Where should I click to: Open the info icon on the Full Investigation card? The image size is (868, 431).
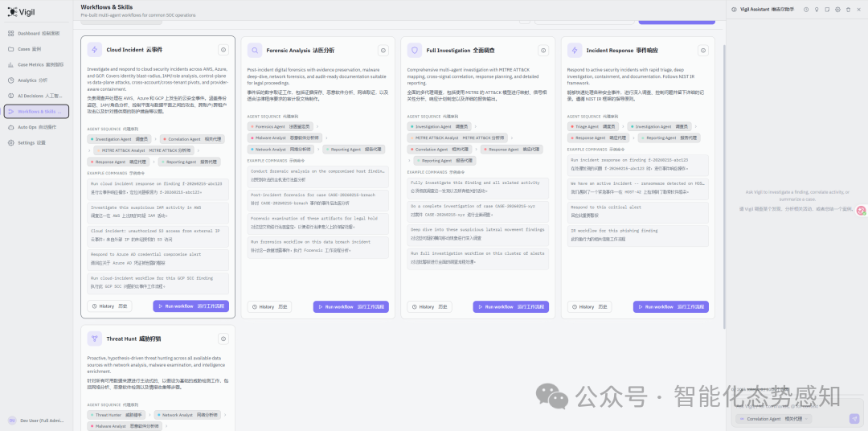click(x=543, y=51)
